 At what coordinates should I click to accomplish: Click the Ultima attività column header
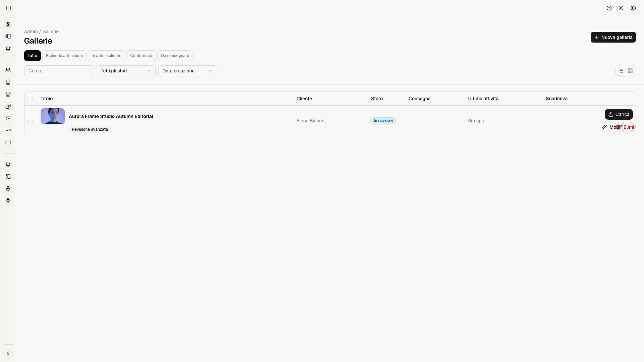pos(483,99)
